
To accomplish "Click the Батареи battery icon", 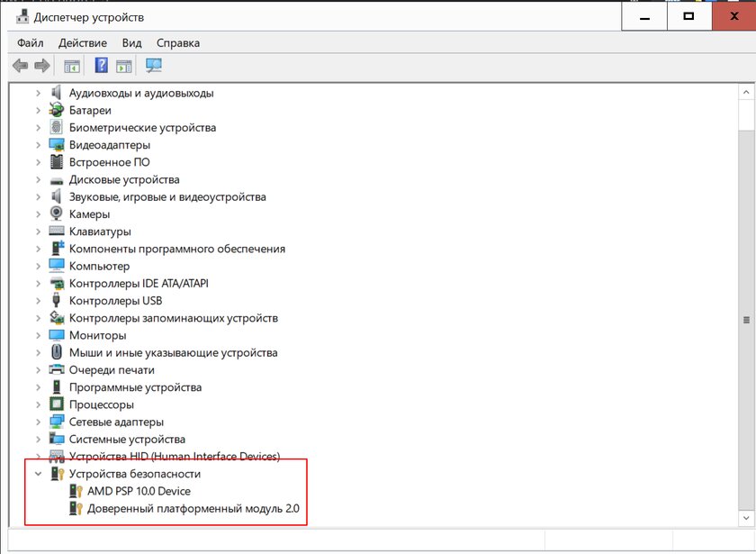I will pyautogui.click(x=55, y=110).
